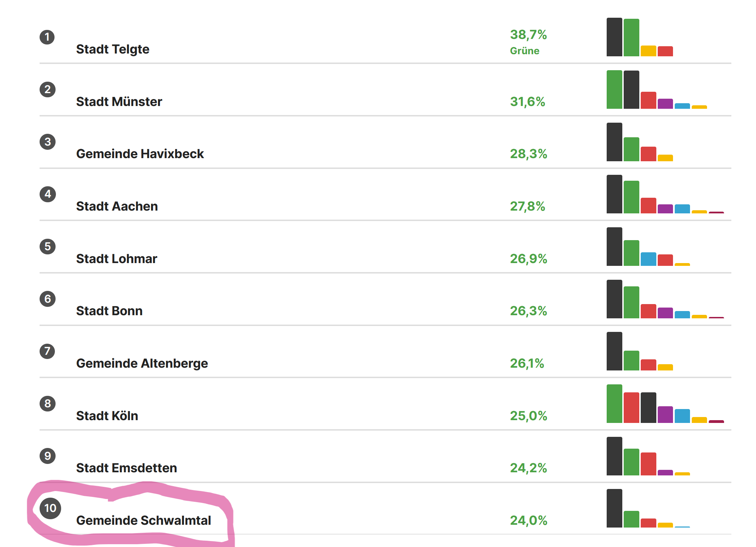Select the rank 8 badge beside Köln

click(48, 403)
